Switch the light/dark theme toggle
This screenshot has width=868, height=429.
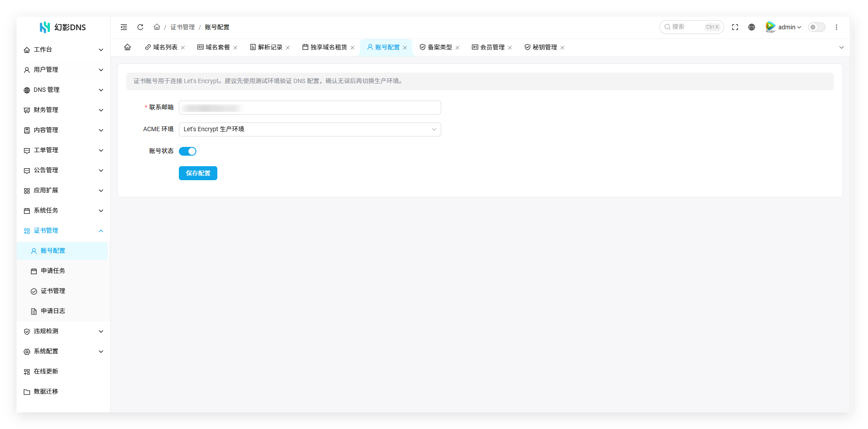point(816,27)
